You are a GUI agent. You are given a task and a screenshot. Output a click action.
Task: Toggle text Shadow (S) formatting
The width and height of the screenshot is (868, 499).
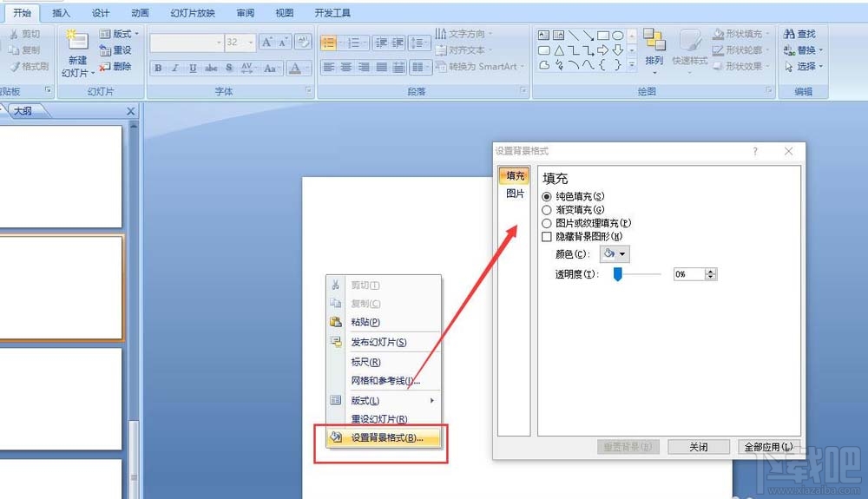tap(228, 68)
